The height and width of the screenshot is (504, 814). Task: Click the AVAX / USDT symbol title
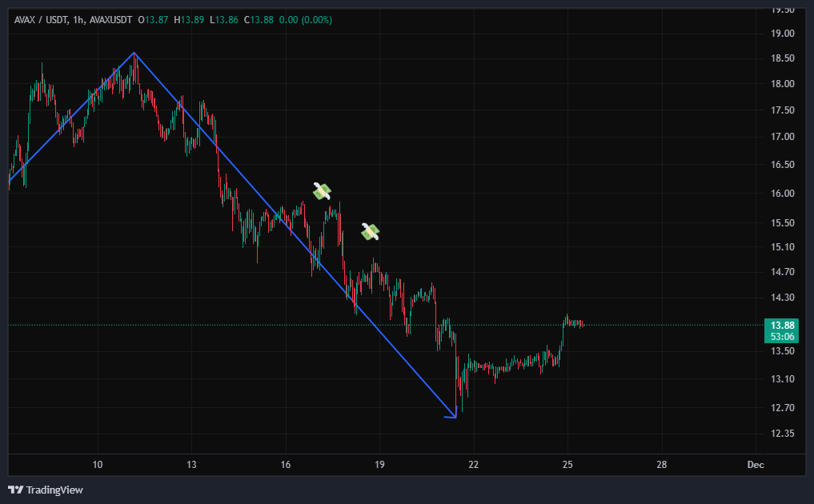click(40, 19)
